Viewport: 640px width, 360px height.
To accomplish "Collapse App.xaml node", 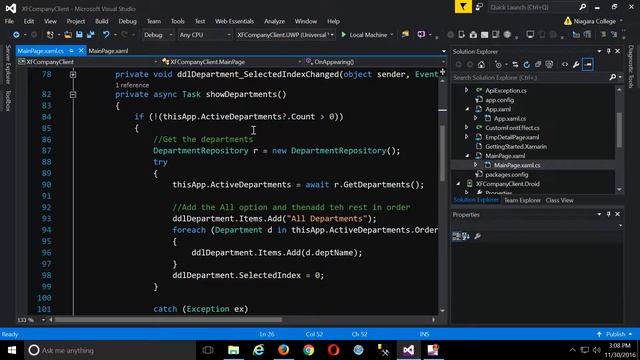I will tap(467, 109).
